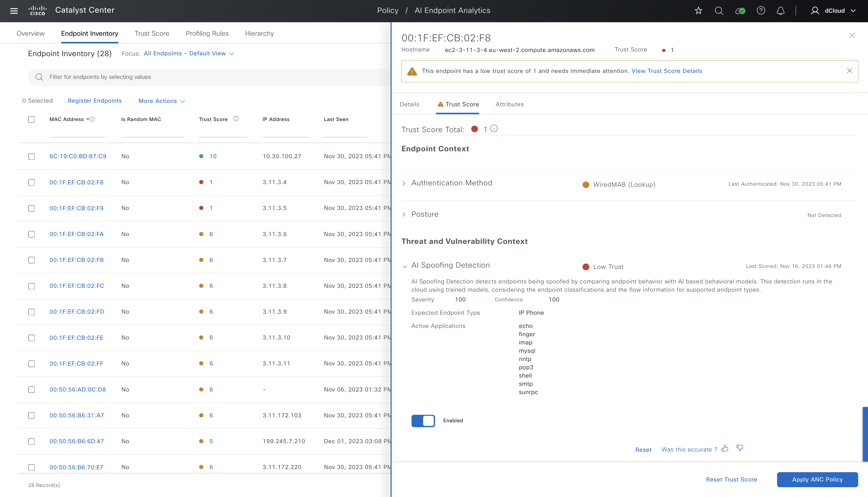Expand the Authentication Method section
The image size is (868, 497).
tap(404, 183)
